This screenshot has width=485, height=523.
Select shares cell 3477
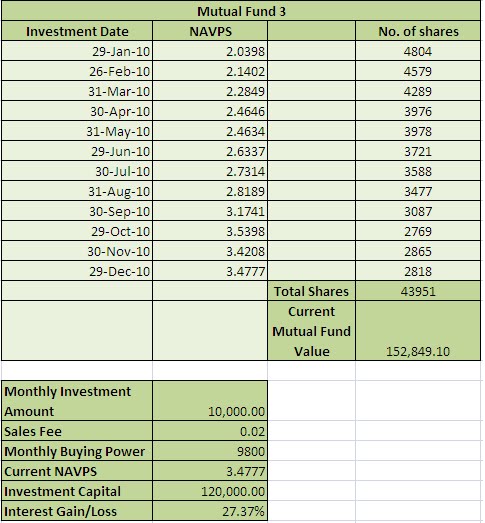coord(418,191)
